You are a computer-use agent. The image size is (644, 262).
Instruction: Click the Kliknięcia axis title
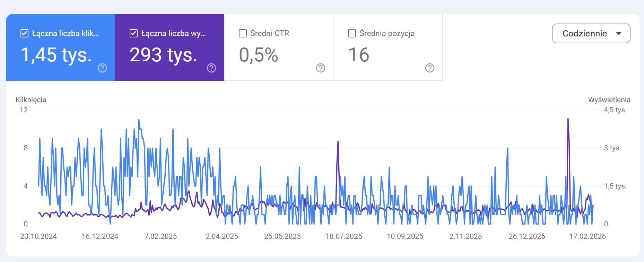(31, 100)
